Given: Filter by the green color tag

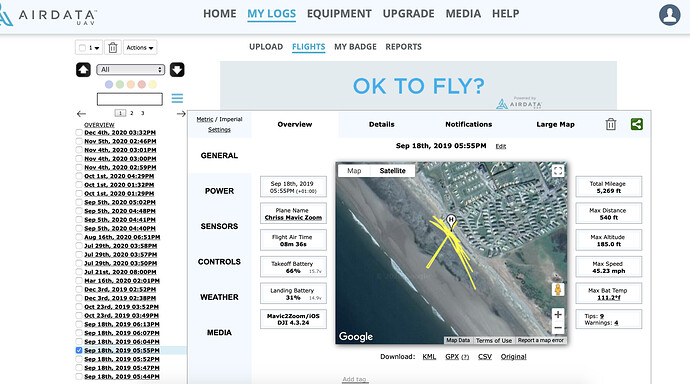Looking at the screenshot, I should click(120, 84).
